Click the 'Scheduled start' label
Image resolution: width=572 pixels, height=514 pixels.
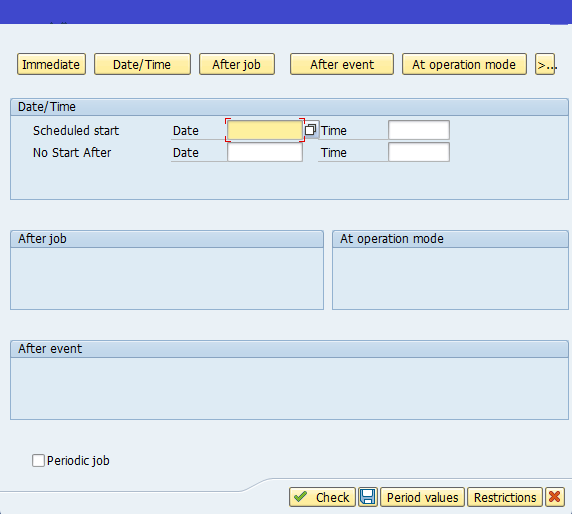point(76,131)
